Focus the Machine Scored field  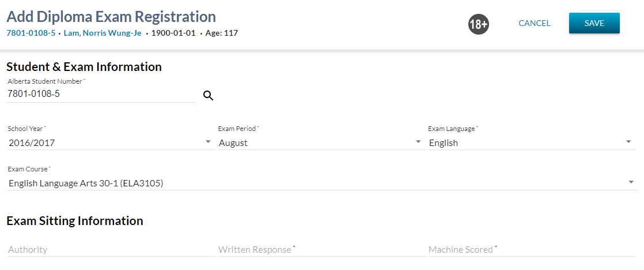point(531,250)
